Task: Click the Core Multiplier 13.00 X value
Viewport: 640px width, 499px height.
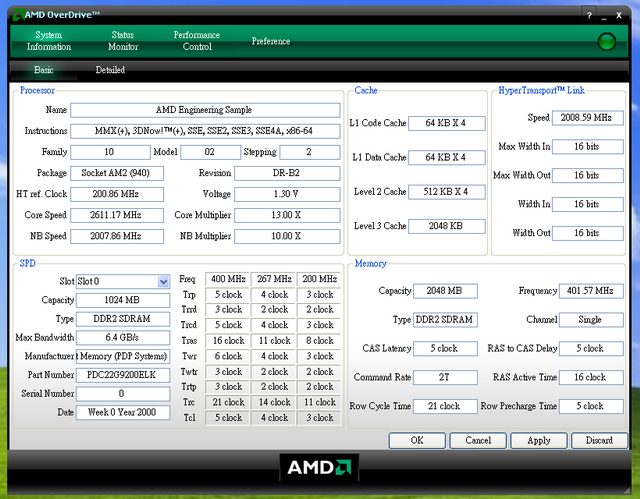Action: pos(287,215)
